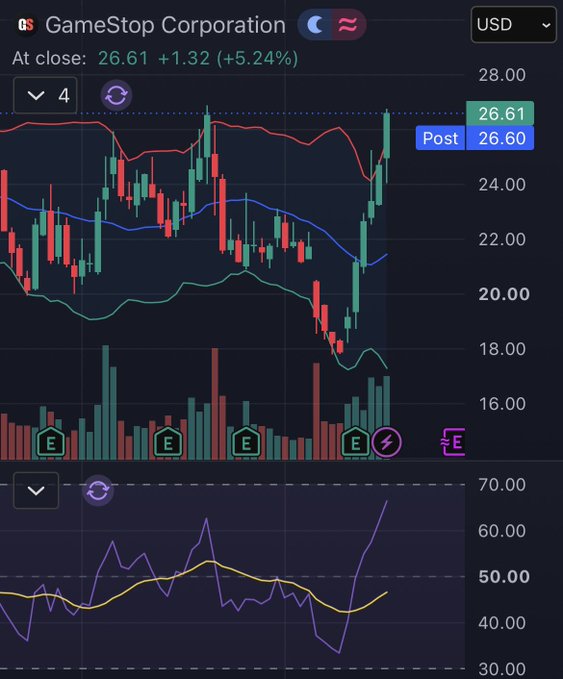This screenshot has width=563, height=679.
Task: Toggle the pink wavy lines indicator icon
Action: [348, 25]
